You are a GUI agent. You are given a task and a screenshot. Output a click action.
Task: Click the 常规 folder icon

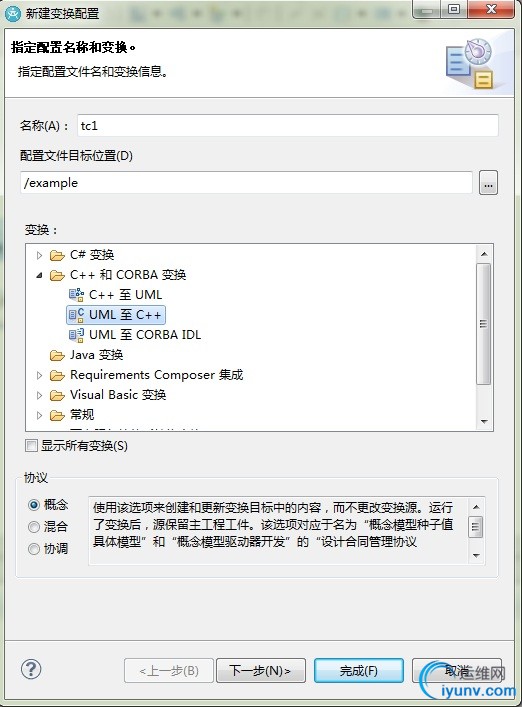[57, 415]
